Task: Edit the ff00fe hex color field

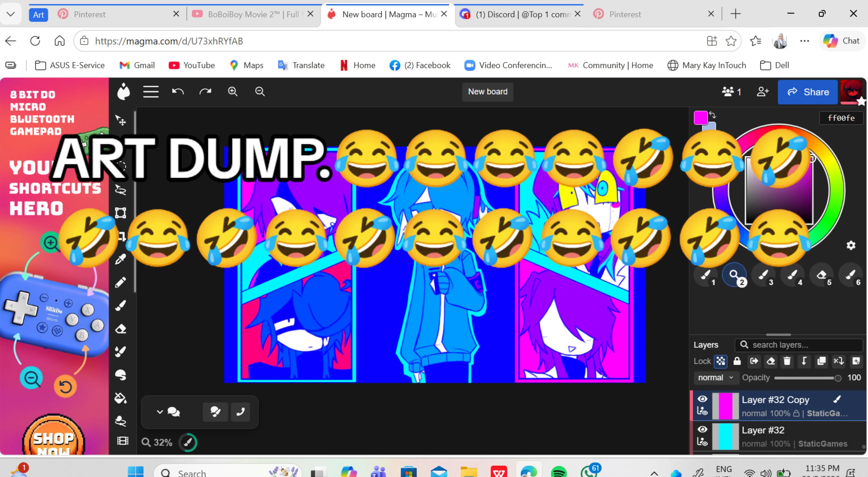Action: 841,118
